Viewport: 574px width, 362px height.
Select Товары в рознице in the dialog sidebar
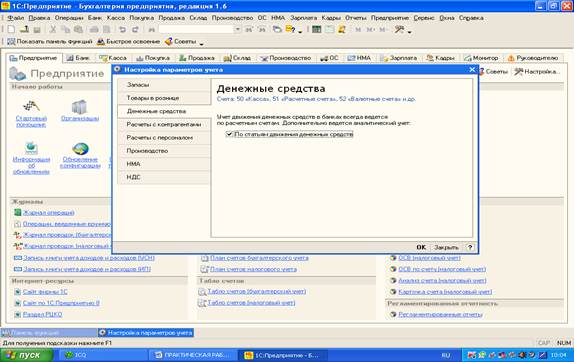(x=164, y=98)
